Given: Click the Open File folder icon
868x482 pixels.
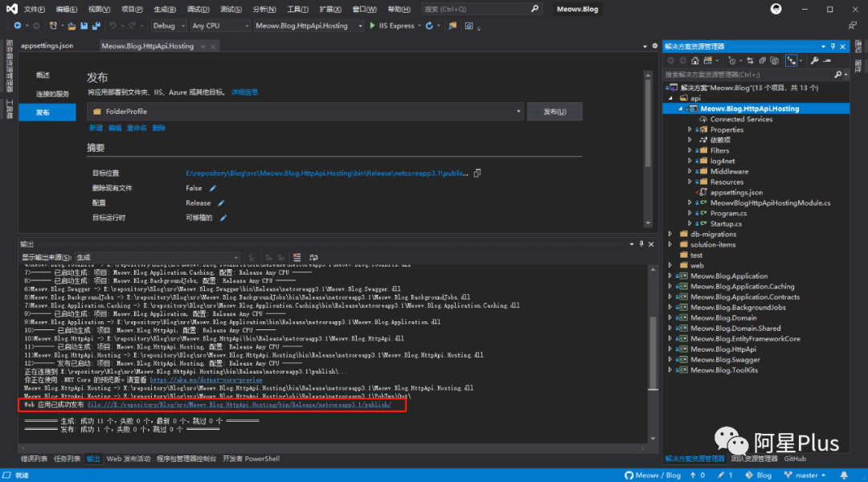Looking at the screenshot, I should [x=72, y=26].
